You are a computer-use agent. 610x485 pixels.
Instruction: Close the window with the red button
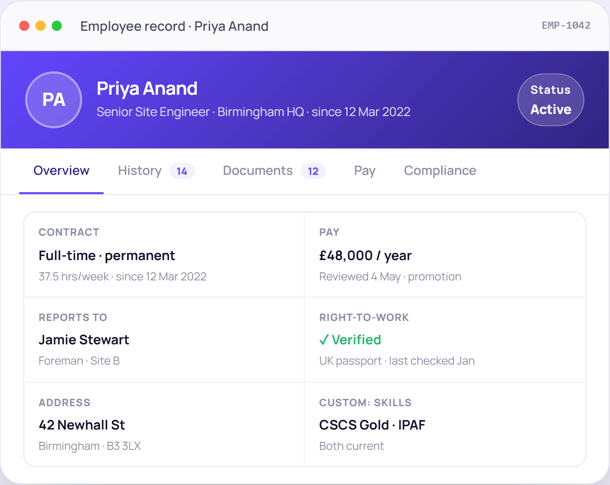(24, 26)
